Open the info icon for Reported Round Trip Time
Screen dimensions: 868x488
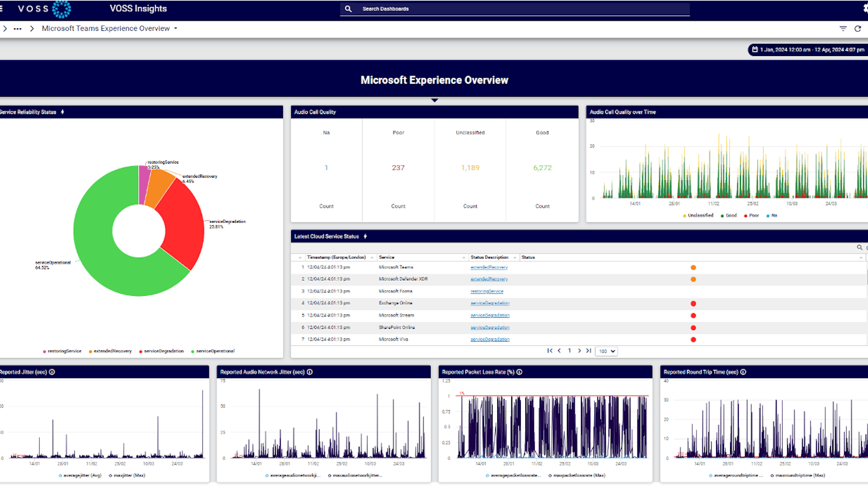(x=743, y=372)
